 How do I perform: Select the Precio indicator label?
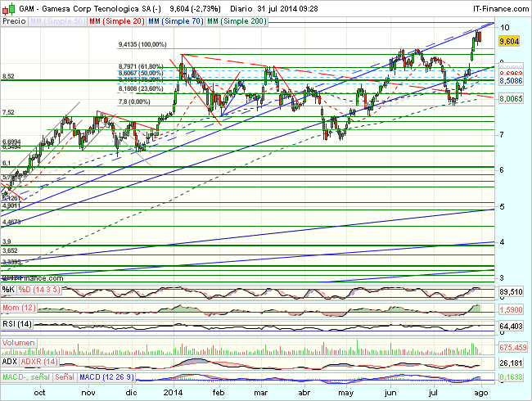[14, 21]
